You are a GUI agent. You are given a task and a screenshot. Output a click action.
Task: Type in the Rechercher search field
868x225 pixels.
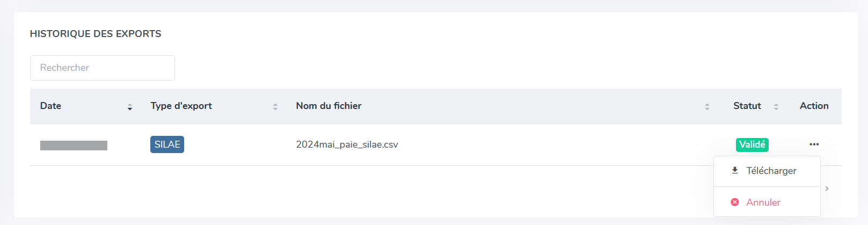pyautogui.click(x=103, y=68)
